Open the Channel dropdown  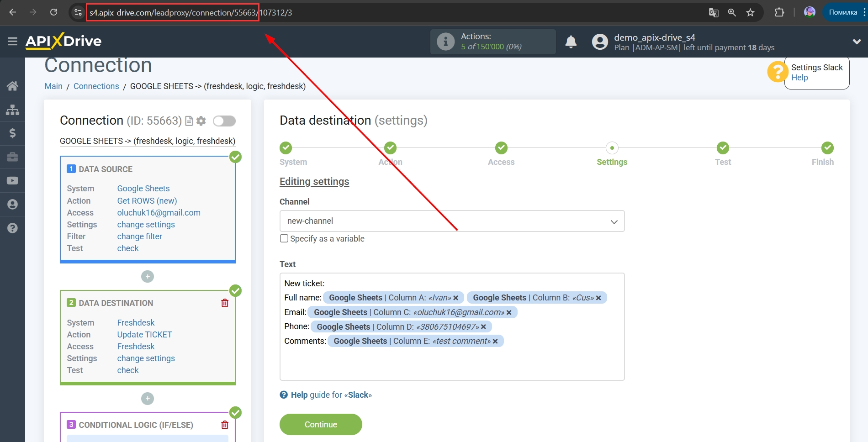point(452,221)
